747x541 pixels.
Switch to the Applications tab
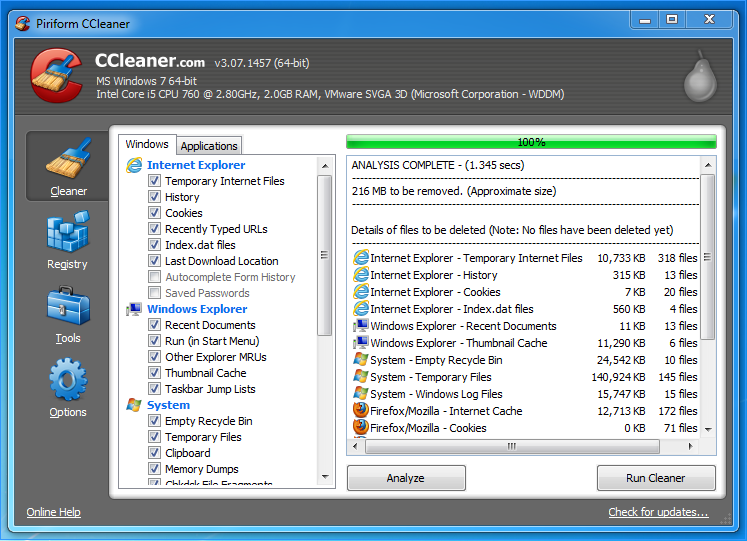[209, 146]
